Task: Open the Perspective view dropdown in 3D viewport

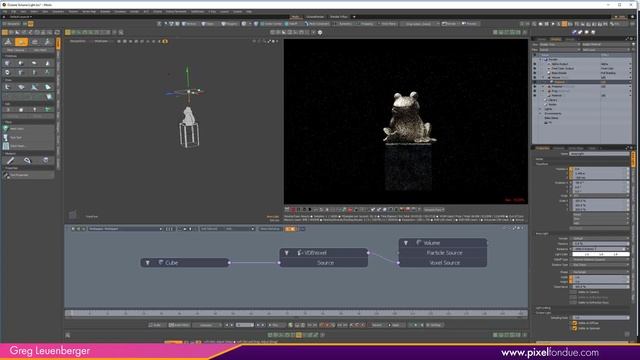Action: click(78, 41)
